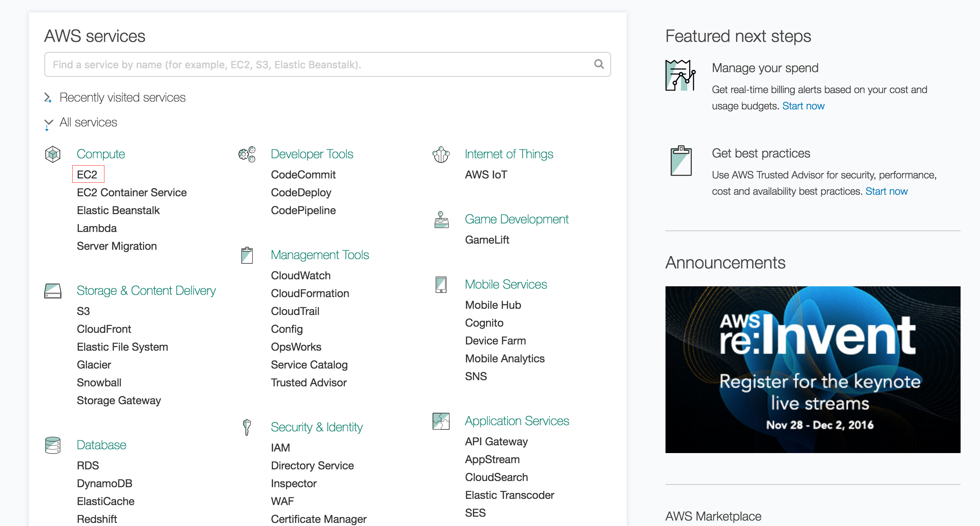The height and width of the screenshot is (526, 980).
Task: Open CodeCommit
Action: coord(303,175)
